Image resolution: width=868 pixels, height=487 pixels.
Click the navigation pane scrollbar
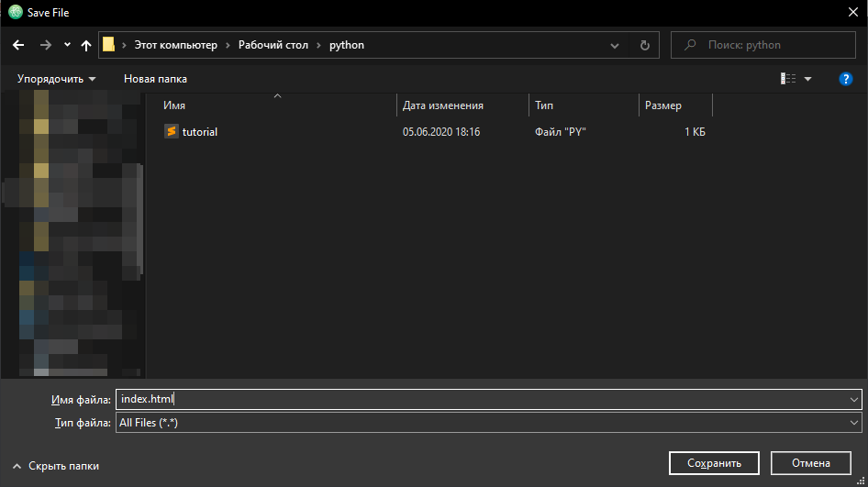140,219
